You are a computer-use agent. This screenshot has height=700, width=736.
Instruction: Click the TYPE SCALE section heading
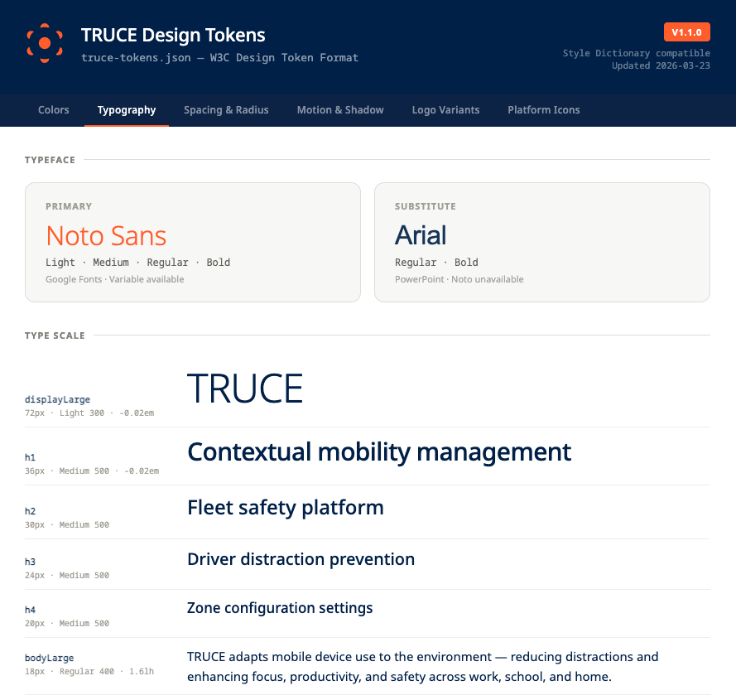[55, 336]
